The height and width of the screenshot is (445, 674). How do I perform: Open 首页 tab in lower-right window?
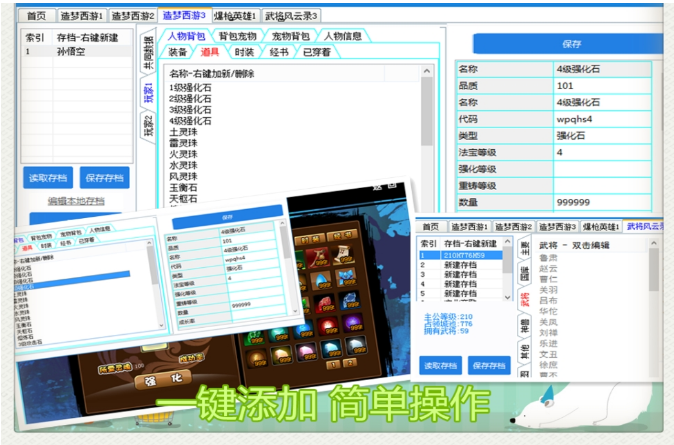click(431, 227)
